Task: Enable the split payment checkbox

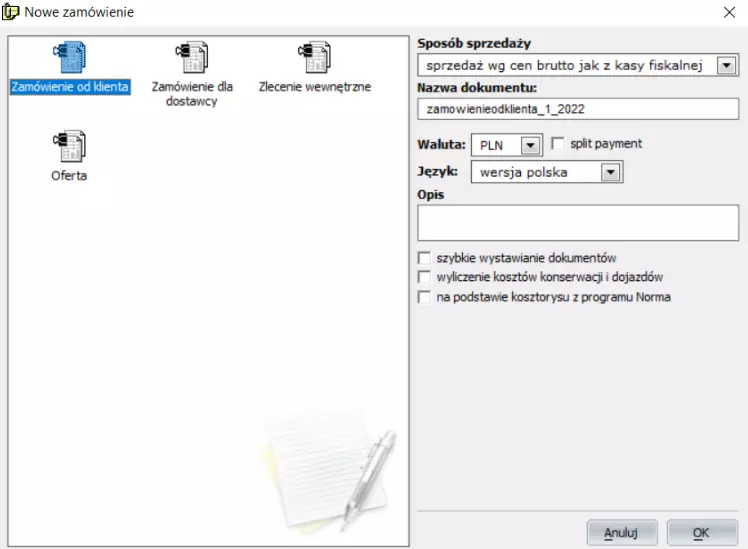Action: click(557, 143)
